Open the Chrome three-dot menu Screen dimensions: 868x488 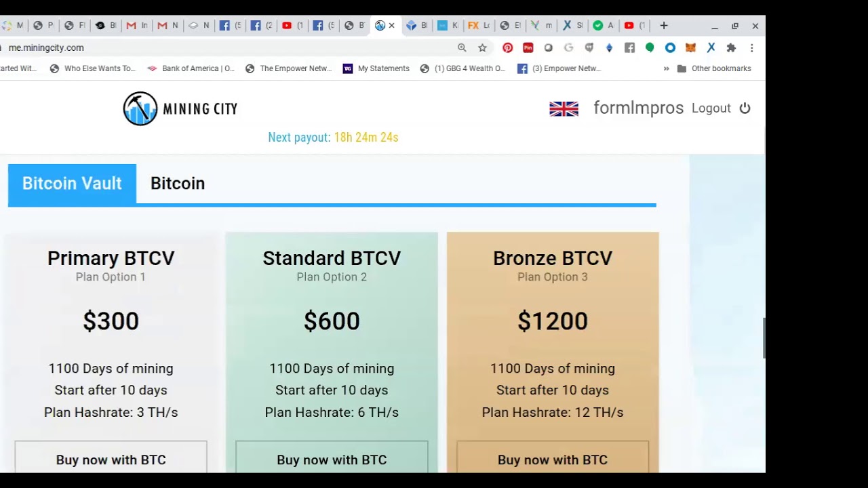click(x=751, y=47)
